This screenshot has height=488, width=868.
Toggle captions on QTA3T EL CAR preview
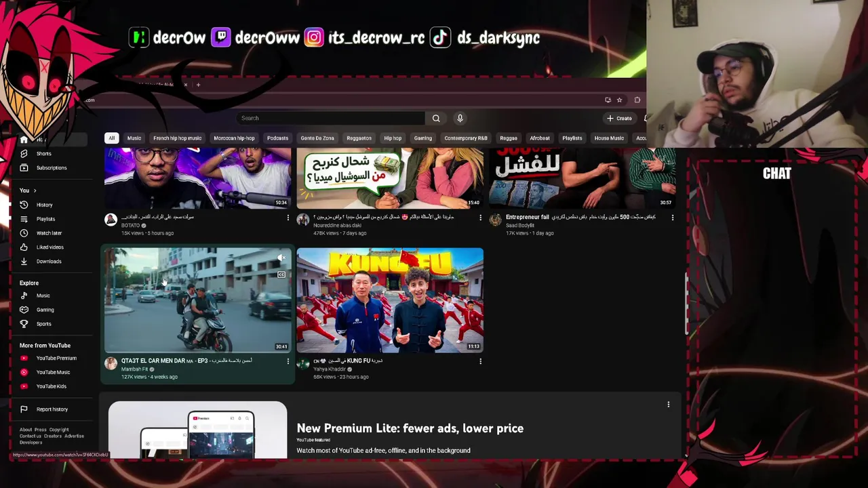click(x=281, y=274)
